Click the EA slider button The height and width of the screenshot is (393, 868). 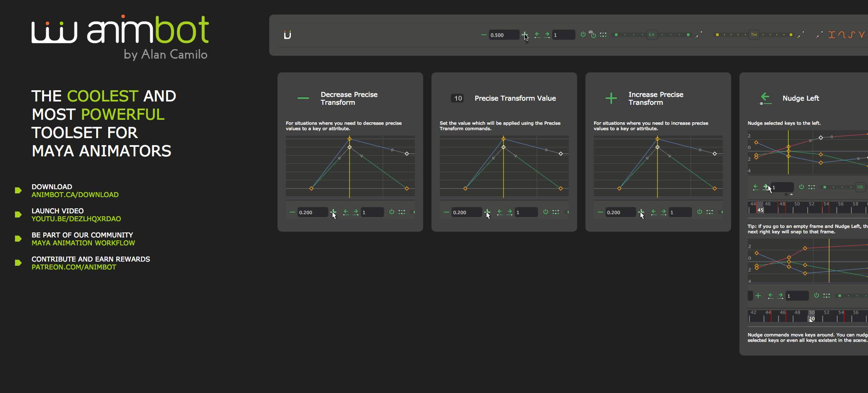tap(652, 35)
